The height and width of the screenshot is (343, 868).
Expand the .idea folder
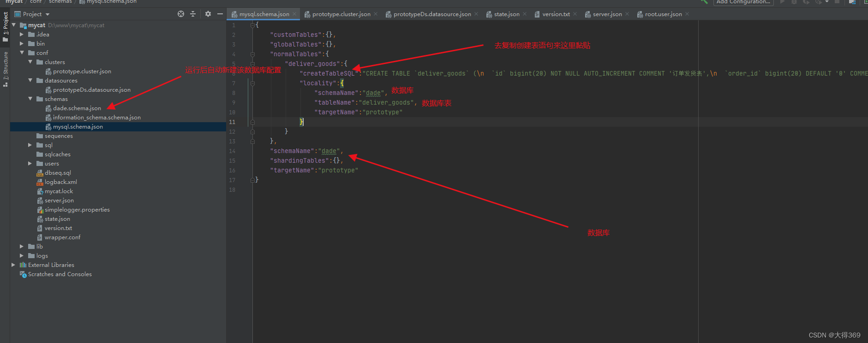pyautogui.click(x=22, y=34)
